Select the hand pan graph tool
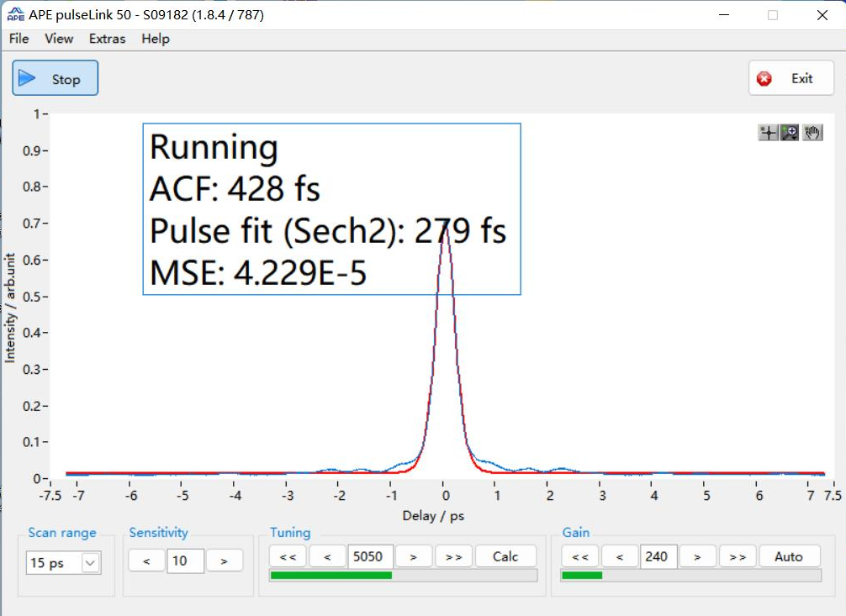The width and height of the screenshot is (846, 616). click(x=812, y=133)
